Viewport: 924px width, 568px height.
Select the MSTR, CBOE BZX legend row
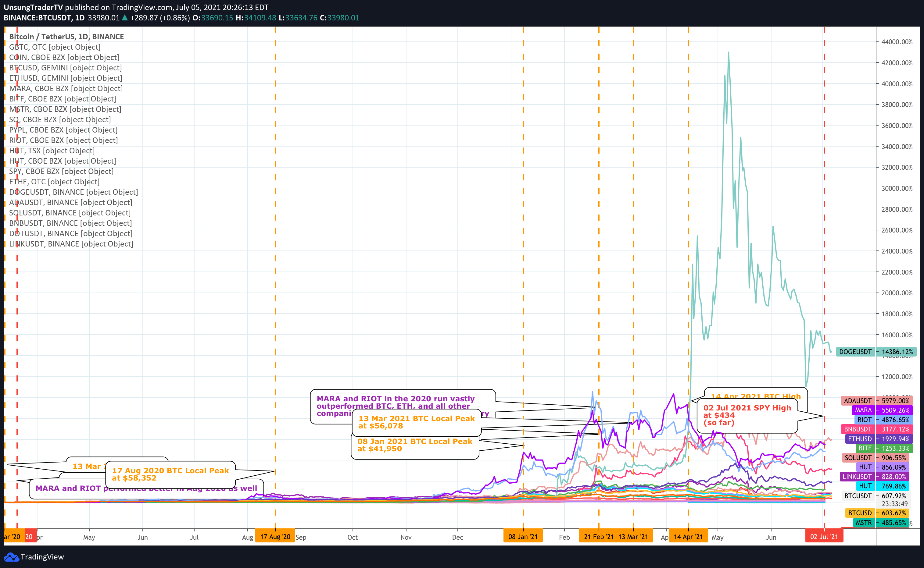point(65,109)
